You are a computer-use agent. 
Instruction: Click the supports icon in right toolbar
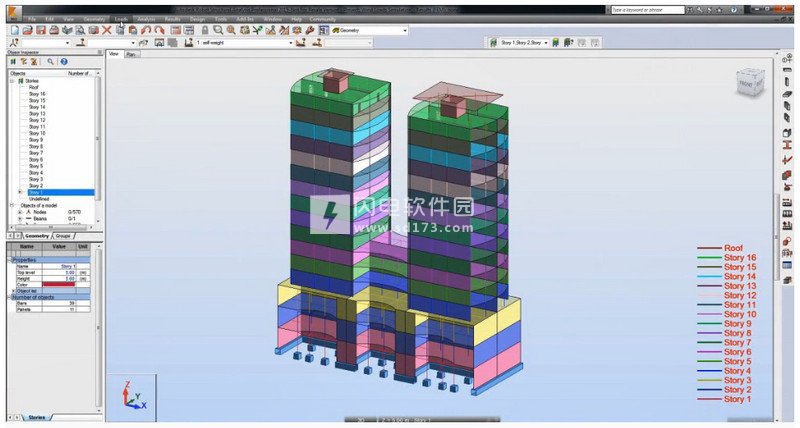(787, 188)
